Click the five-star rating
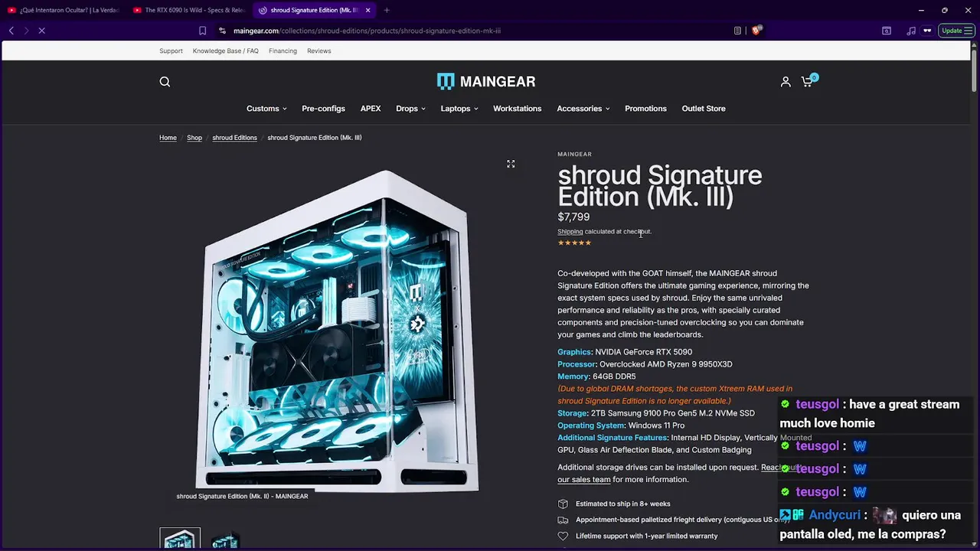 tap(574, 243)
